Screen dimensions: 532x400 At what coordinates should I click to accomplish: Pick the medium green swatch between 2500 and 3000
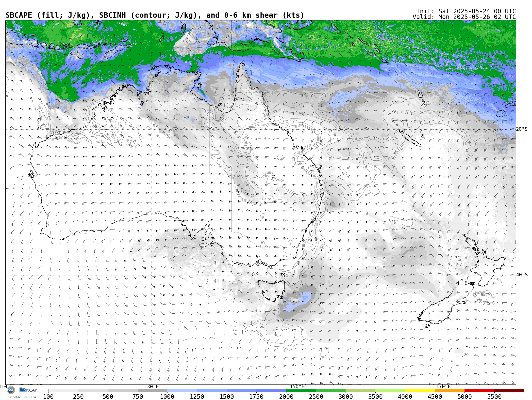331,391
